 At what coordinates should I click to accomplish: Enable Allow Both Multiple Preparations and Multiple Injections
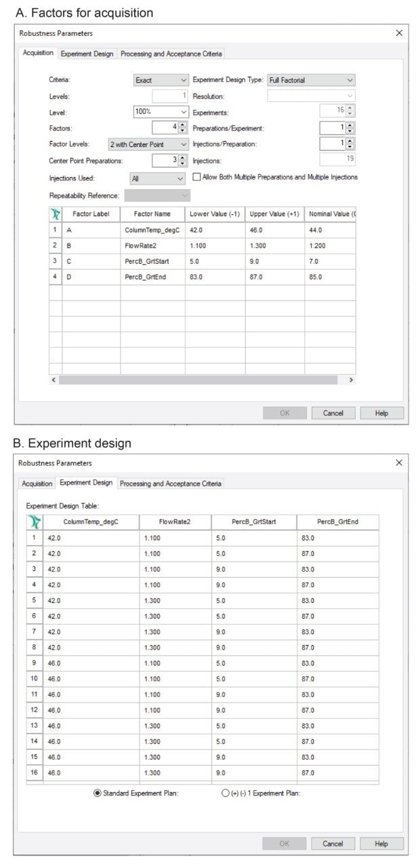coord(197,177)
